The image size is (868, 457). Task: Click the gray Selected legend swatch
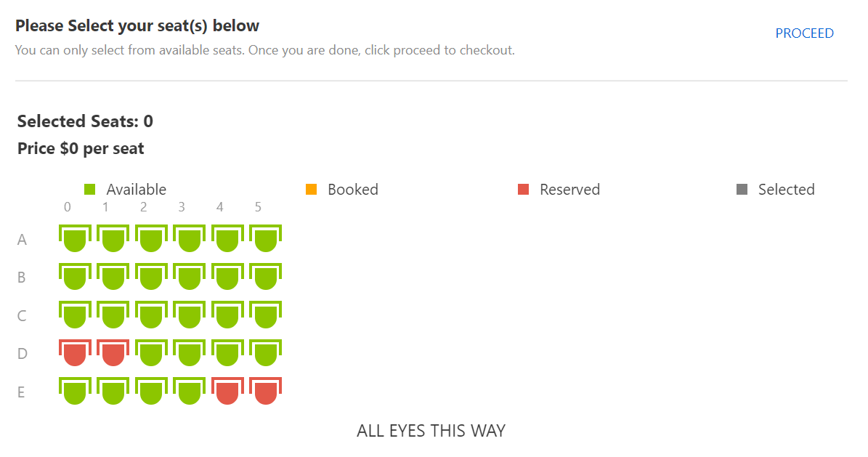tap(742, 190)
